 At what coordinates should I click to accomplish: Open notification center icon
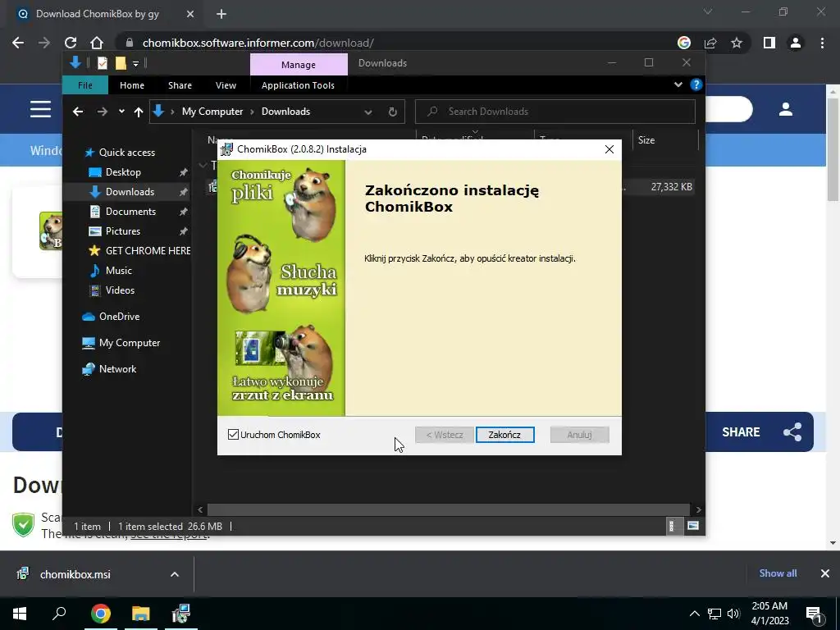coord(814,615)
